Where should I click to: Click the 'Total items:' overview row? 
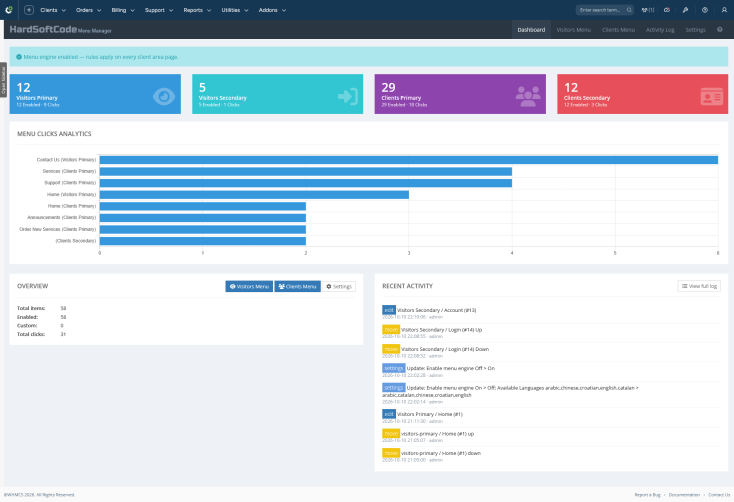[x=42, y=308]
